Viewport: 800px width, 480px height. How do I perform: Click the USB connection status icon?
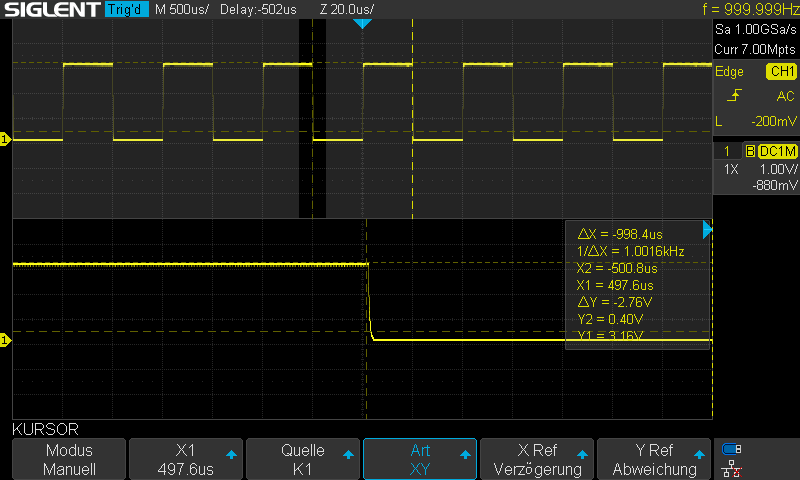(732, 449)
